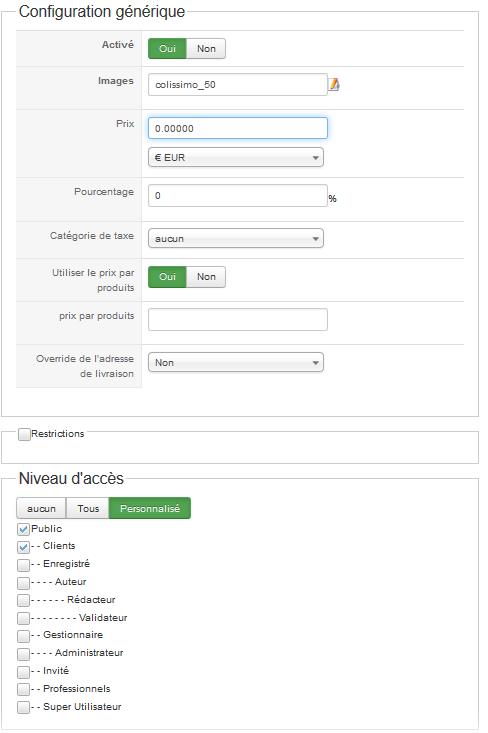Screen dimensions: 488x733
Task: Enable the Professionnels checkbox
Action: pos(23,690)
